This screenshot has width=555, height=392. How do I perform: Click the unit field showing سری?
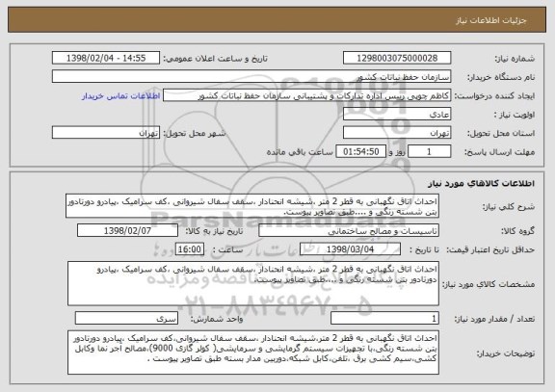(126, 319)
